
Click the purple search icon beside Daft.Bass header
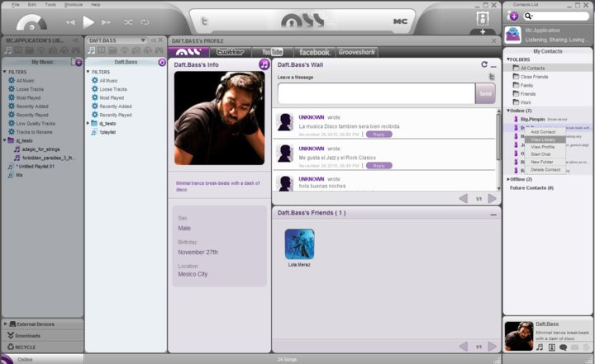[x=162, y=62]
